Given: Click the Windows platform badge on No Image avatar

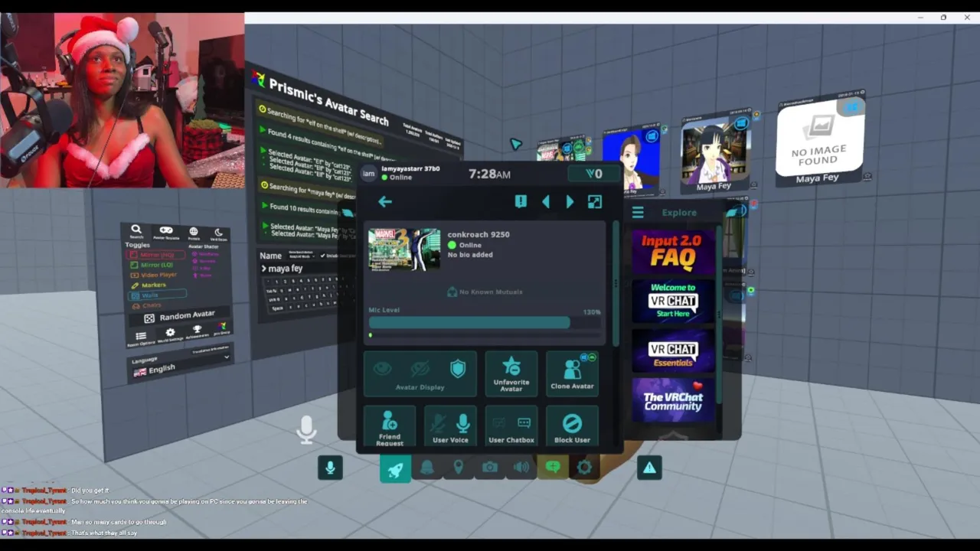Looking at the screenshot, I should pyautogui.click(x=851, y=108).
